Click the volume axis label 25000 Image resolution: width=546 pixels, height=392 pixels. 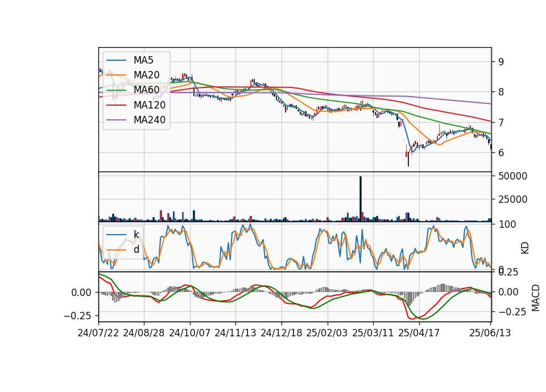[x=513, y=199]
